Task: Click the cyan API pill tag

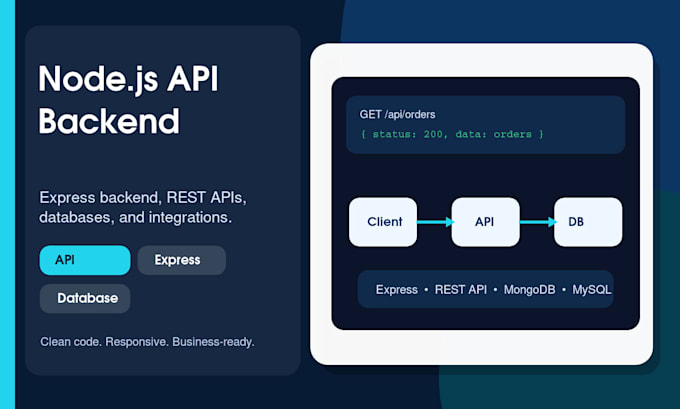Action: point(85,260)
